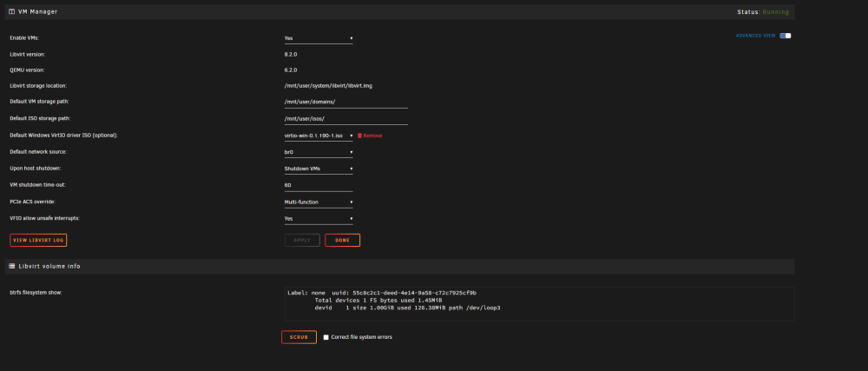This screenshot has height=371, width=868.
Task: Click the btrfs filesystem show output box
Action: coord(540,304)
